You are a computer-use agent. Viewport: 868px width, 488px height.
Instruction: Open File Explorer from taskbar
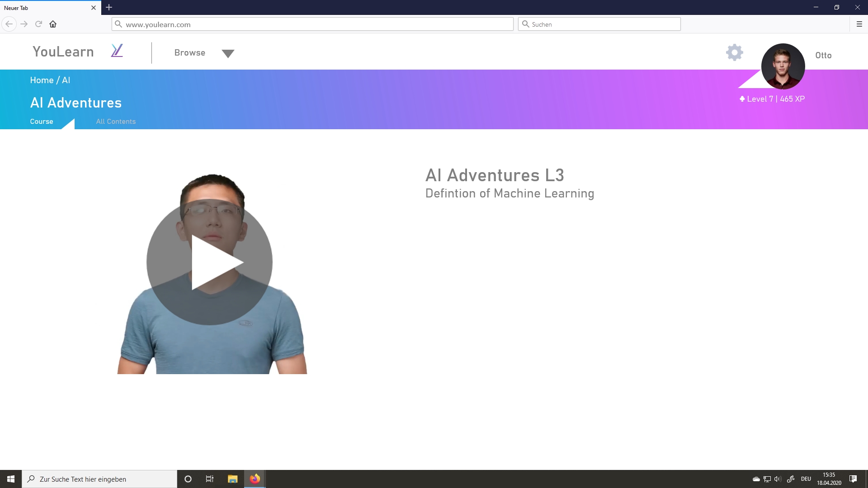[232, 479]
